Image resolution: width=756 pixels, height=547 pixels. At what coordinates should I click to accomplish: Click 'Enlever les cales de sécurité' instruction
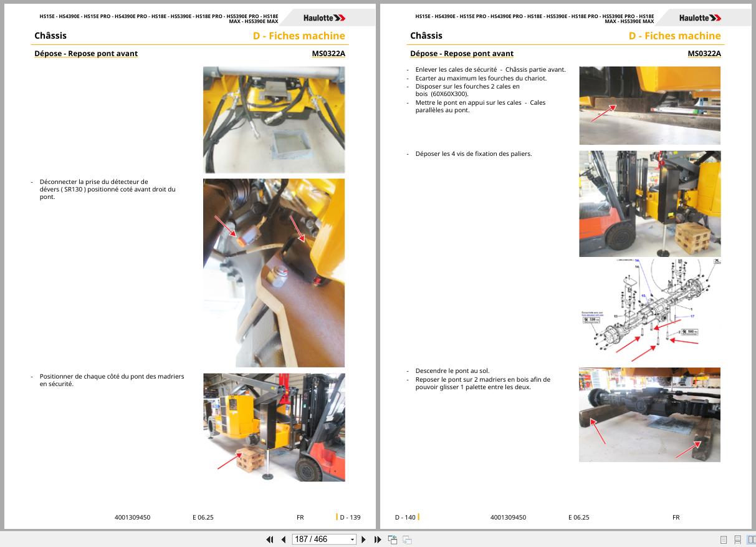tap(490, 70)
